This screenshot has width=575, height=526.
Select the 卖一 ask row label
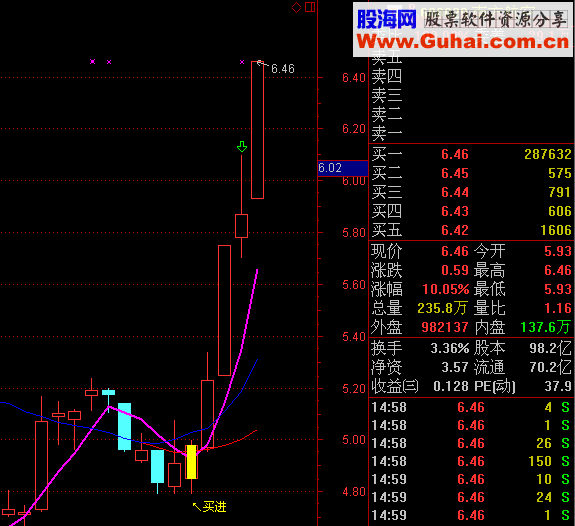pyautogui.click(x=387, y=134)
